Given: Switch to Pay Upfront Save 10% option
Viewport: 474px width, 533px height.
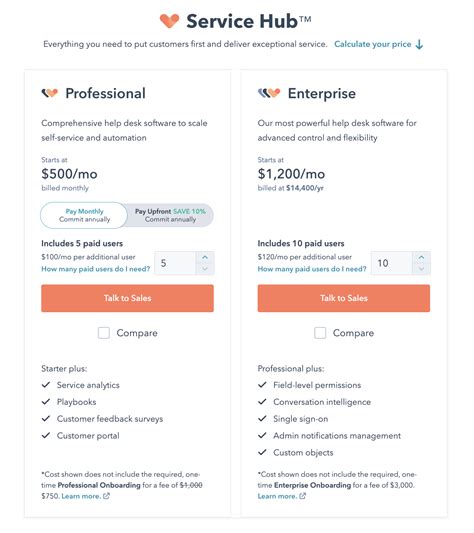Looking at the screenshot, I should (170, 215).
